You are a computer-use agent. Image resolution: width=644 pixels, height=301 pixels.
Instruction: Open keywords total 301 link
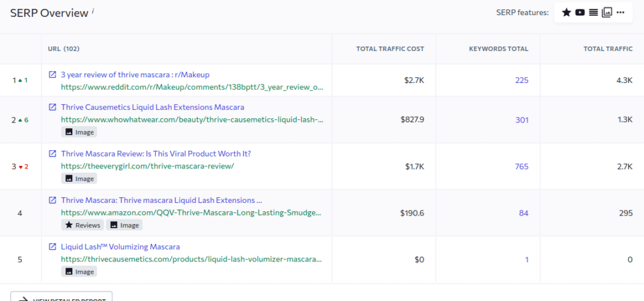tap(522, 120)
